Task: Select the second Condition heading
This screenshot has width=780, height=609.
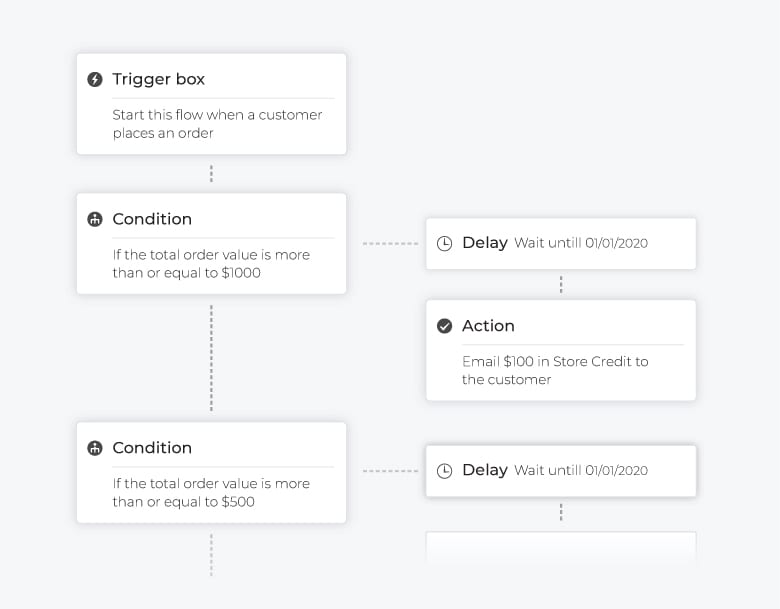Action: pyautogui.click(x=152, y=448)
